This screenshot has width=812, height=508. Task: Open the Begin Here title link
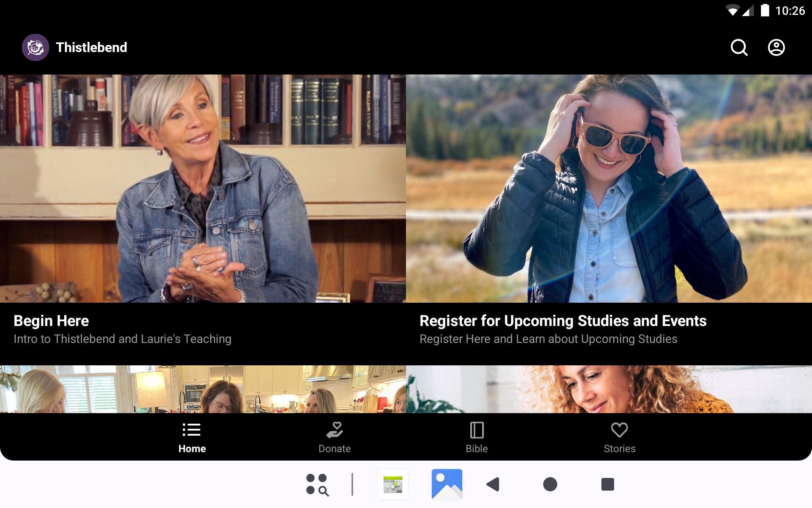pos(51,321)
